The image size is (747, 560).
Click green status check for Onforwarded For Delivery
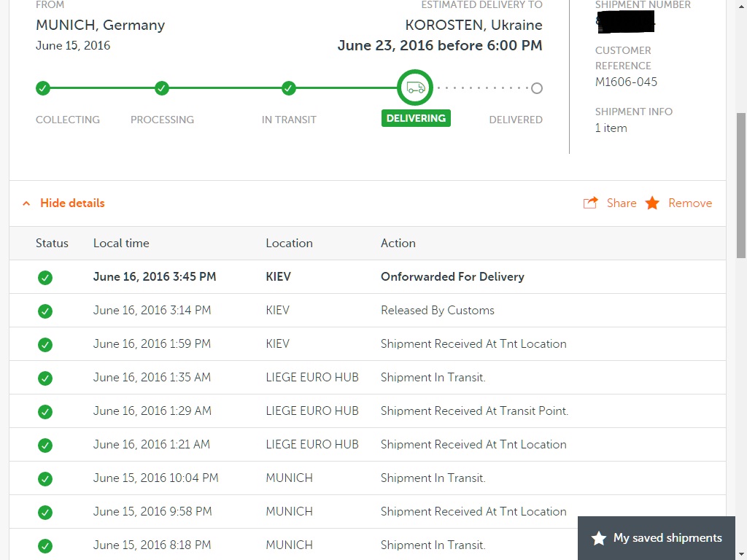[45, 277]
